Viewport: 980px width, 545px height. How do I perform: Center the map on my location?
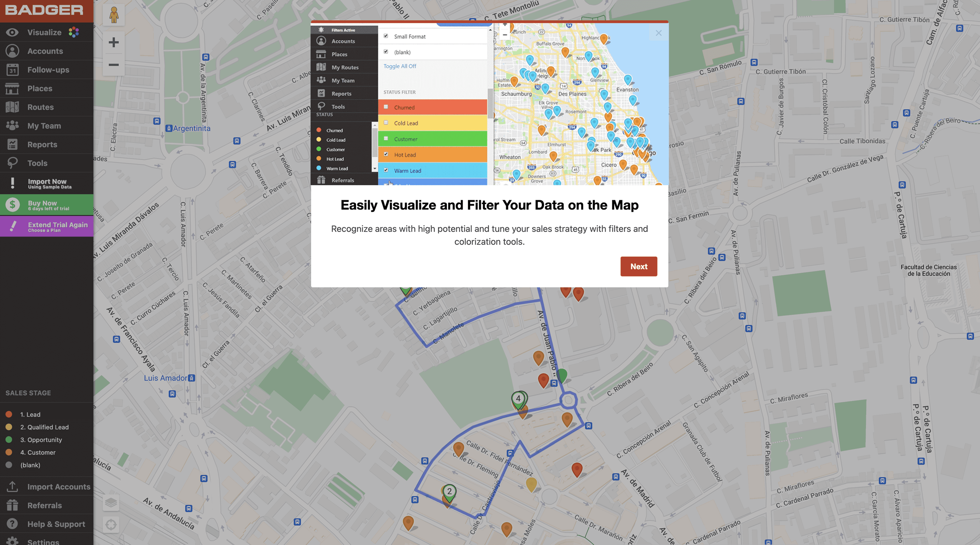[111, 525]
